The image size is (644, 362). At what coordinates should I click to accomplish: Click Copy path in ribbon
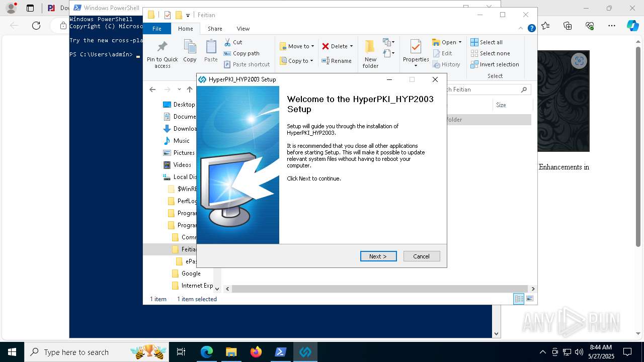(242, 53)
